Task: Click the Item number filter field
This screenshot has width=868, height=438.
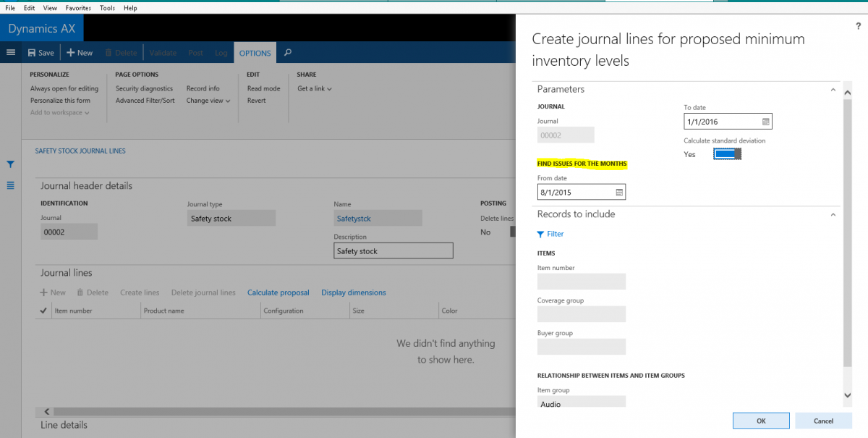Action: point(582,282)
